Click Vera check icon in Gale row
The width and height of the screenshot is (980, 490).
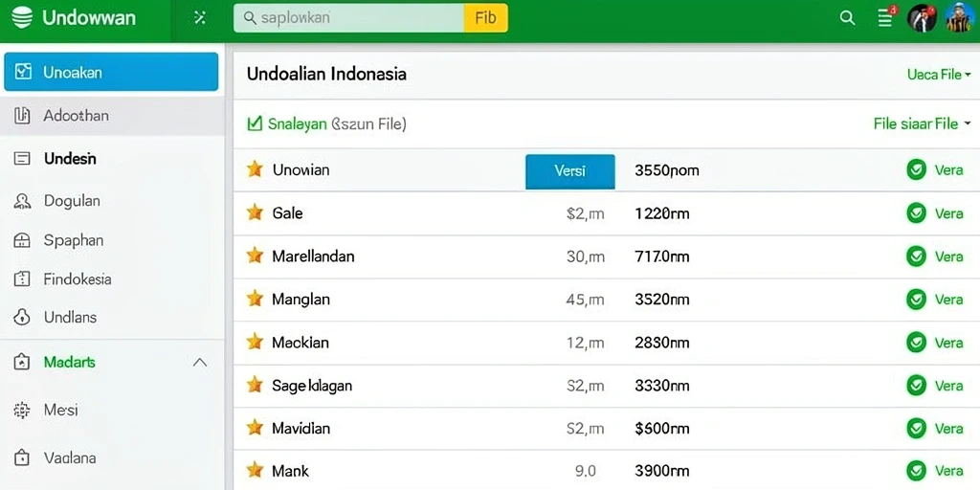[x=916, y=213]
